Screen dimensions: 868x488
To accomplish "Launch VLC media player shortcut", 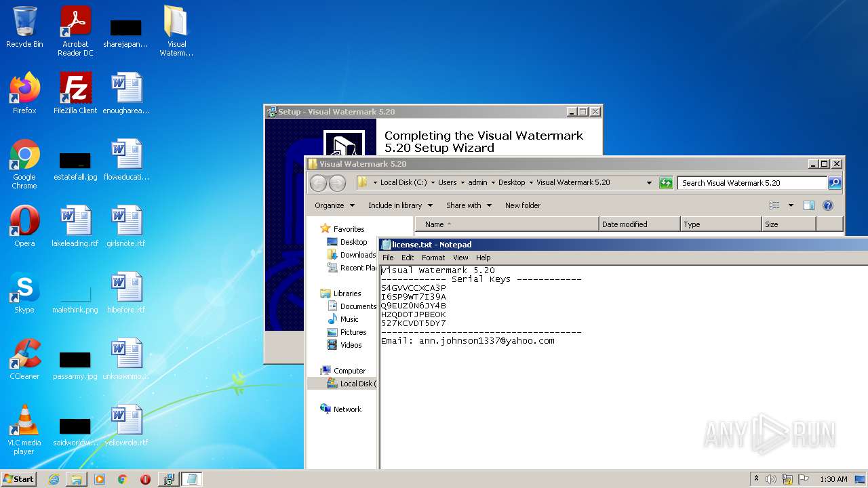I will 24,430.
